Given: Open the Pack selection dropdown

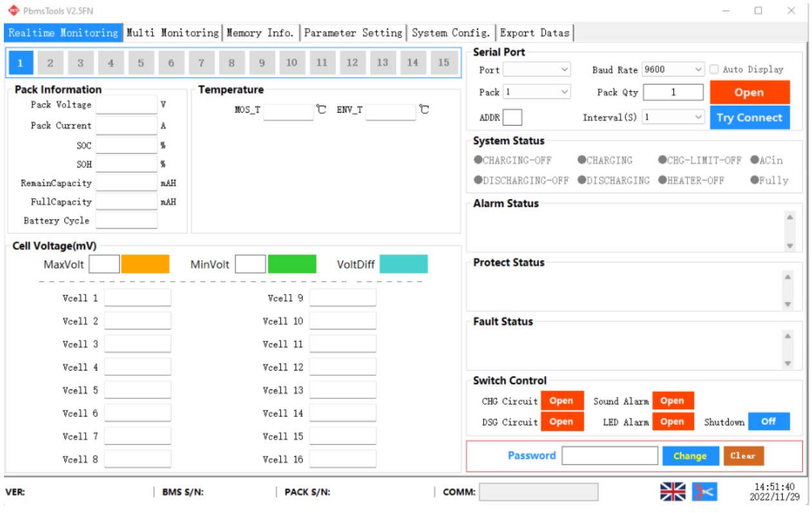Looking at the screenshot, I should pos(537,92).
